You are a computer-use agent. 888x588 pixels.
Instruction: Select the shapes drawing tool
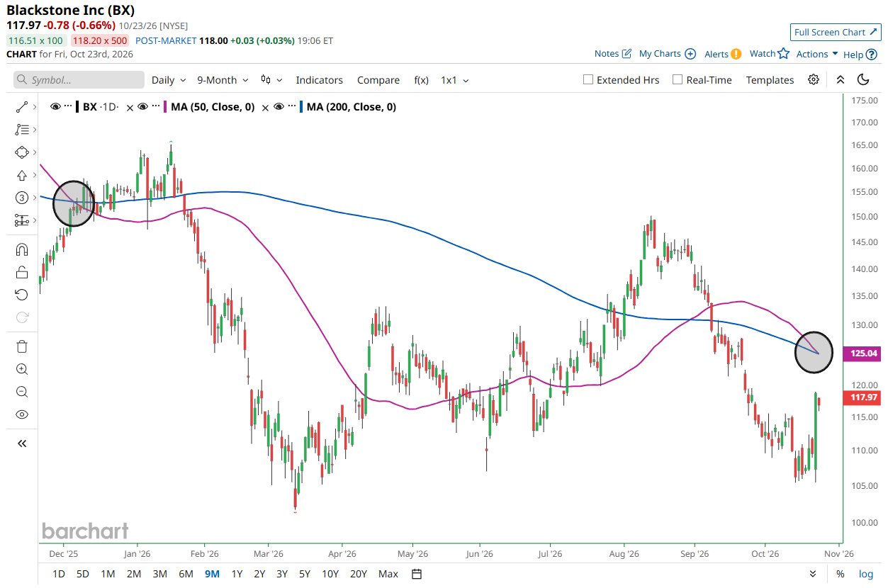(x=21, y=152)
